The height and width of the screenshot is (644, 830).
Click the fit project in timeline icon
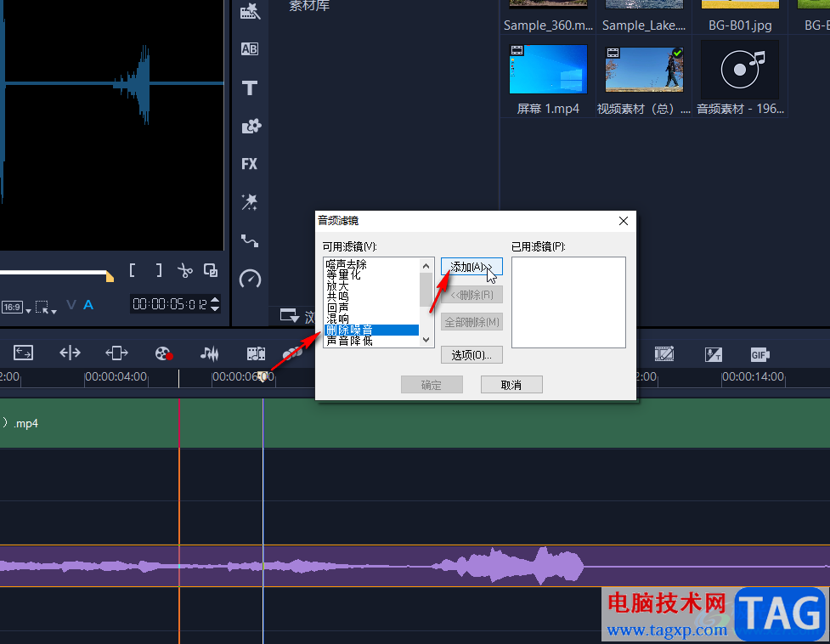coord(23,353)
